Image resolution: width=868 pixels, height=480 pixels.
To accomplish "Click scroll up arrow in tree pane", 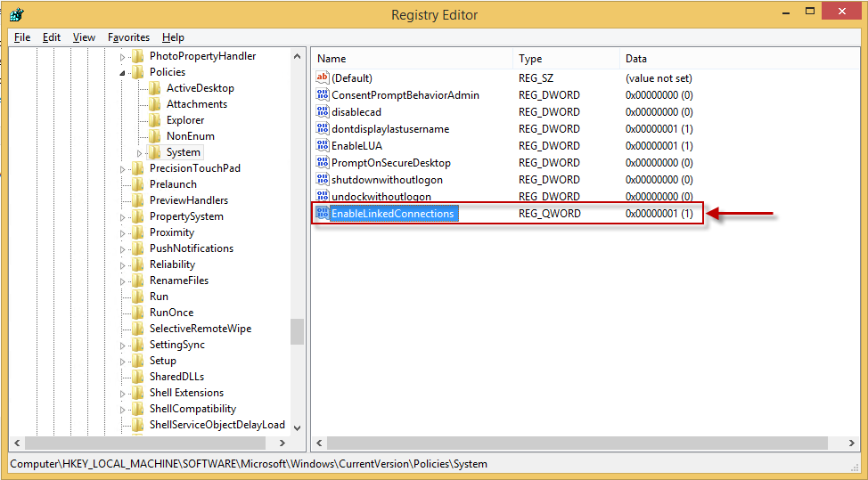I will click(x=298, y=56).
